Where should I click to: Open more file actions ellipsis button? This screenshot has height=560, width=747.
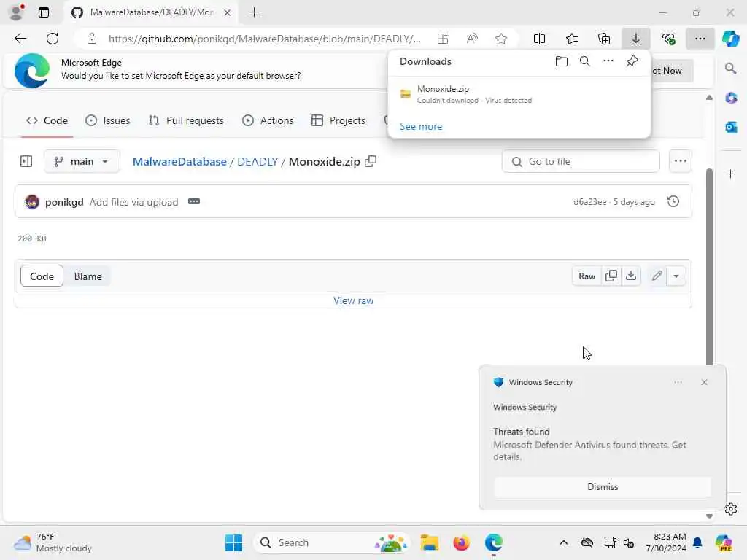tap(681, 161)
